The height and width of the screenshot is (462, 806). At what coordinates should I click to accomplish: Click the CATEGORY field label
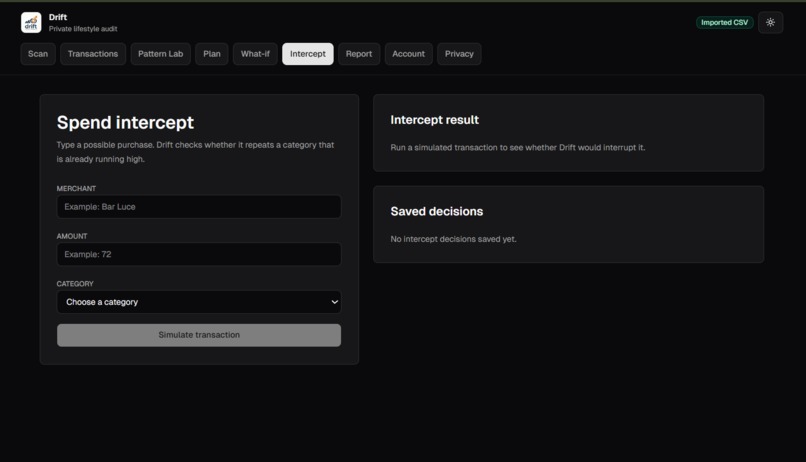[x=75, y=284]
